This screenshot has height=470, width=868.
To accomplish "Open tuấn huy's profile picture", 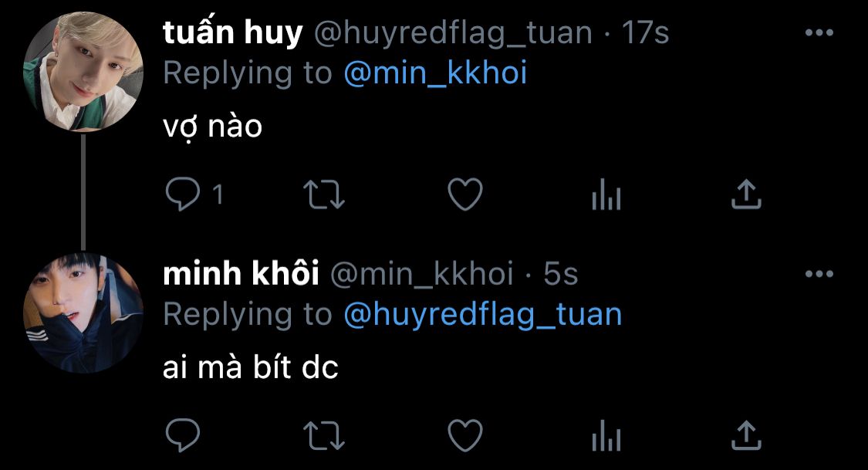I will click(x=83, y=73).
